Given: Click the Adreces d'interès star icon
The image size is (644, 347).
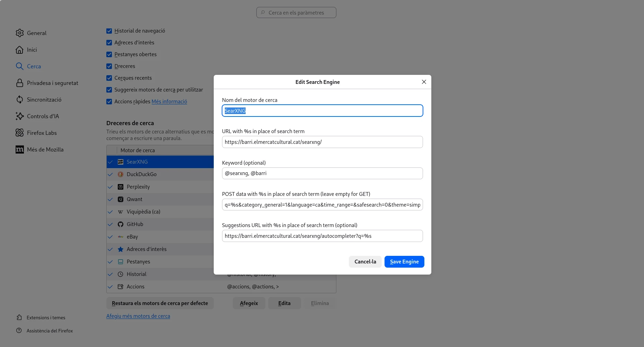Looking at the screenshot, I should coord(121,249).
